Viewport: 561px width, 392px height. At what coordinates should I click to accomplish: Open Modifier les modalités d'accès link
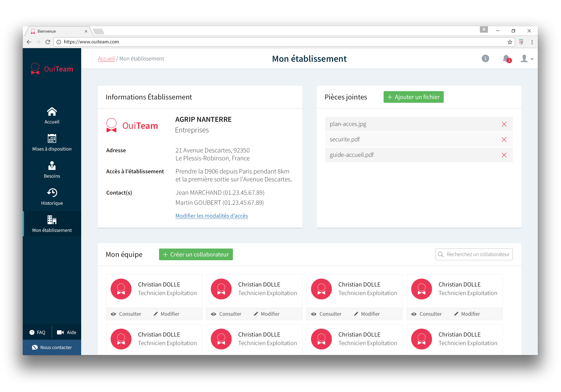(x=212, y=216)
